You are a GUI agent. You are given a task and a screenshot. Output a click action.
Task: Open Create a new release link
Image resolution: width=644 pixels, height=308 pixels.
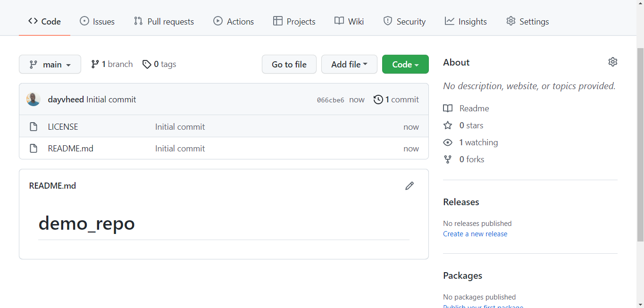[475, 233]
